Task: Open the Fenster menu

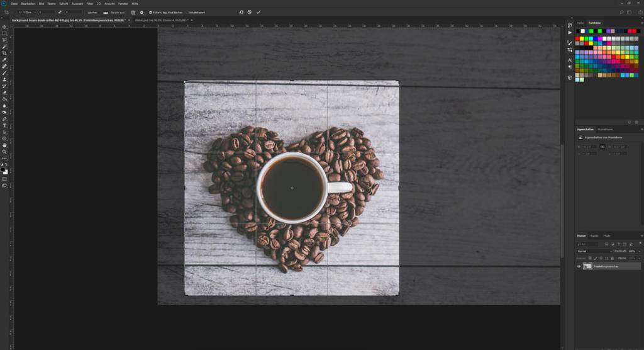Action: [123, 4]
